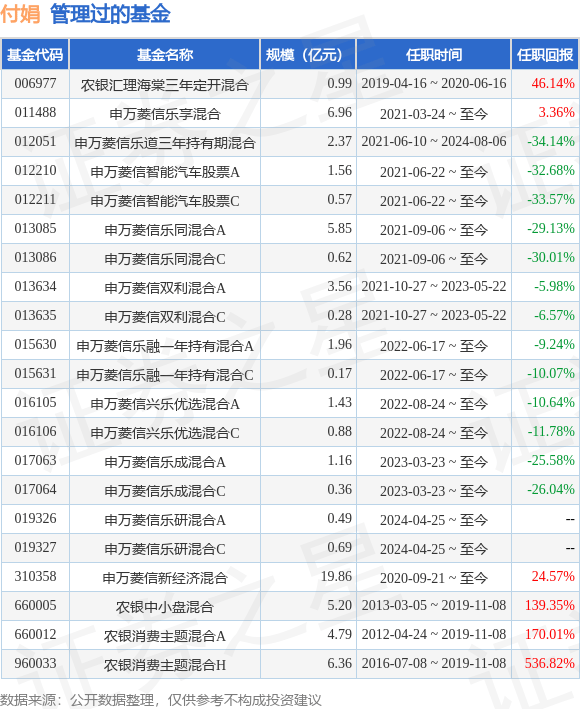Click the 基金代码 column header
580x709 pixels.
tap(35, 55)
